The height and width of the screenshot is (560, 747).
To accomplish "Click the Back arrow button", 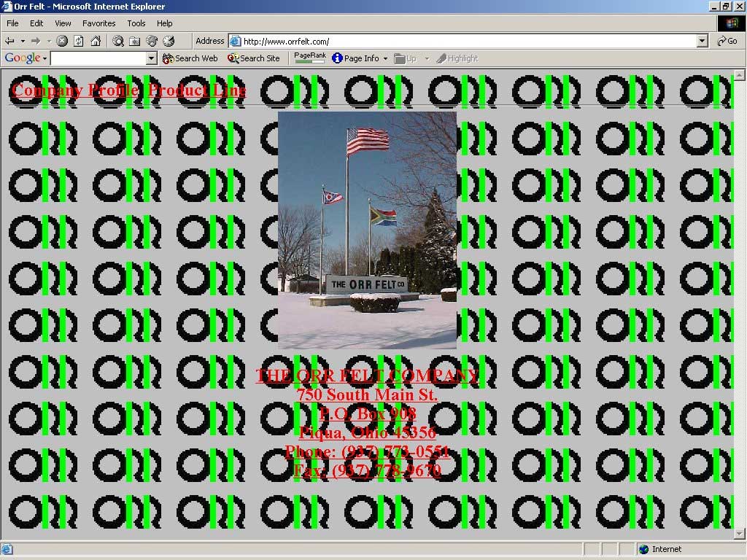I will [10, 42].
